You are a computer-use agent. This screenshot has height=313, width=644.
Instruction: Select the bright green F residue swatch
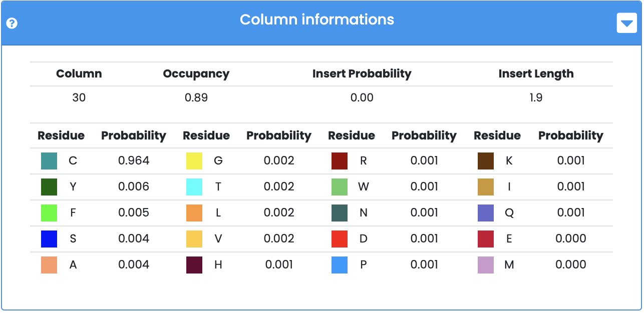click(49, 213)
